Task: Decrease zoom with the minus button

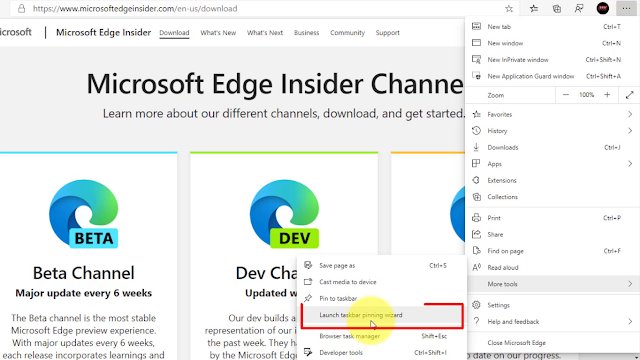Action: [x=566, y=95]
